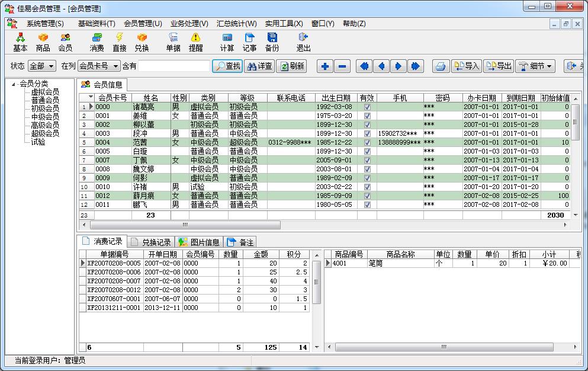Screen dimensions: 588x371
Task: Launch the 计算 calculator icon
Action: click(227, 42)
